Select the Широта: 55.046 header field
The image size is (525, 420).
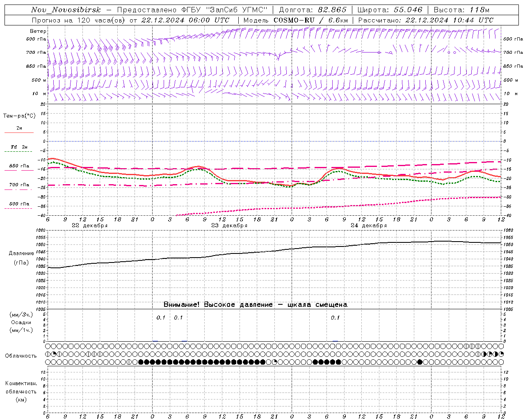click(x=390, y=10)
